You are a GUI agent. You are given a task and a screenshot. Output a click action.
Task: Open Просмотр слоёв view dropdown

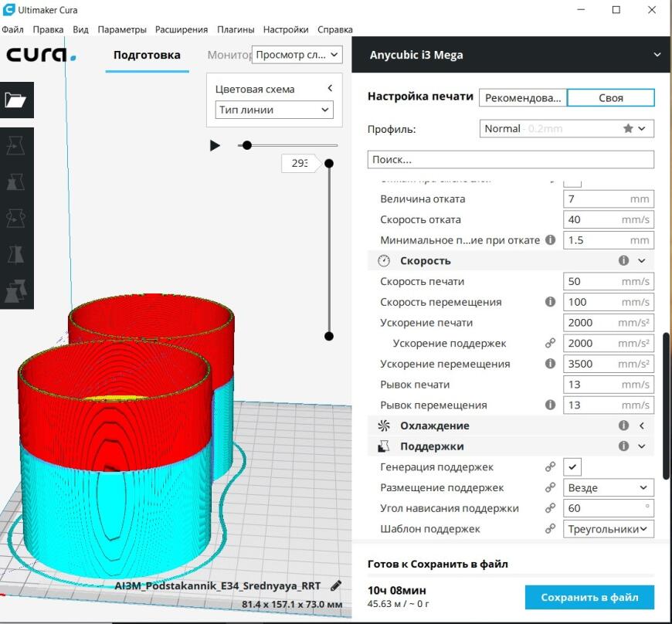(x=297, y=55)
